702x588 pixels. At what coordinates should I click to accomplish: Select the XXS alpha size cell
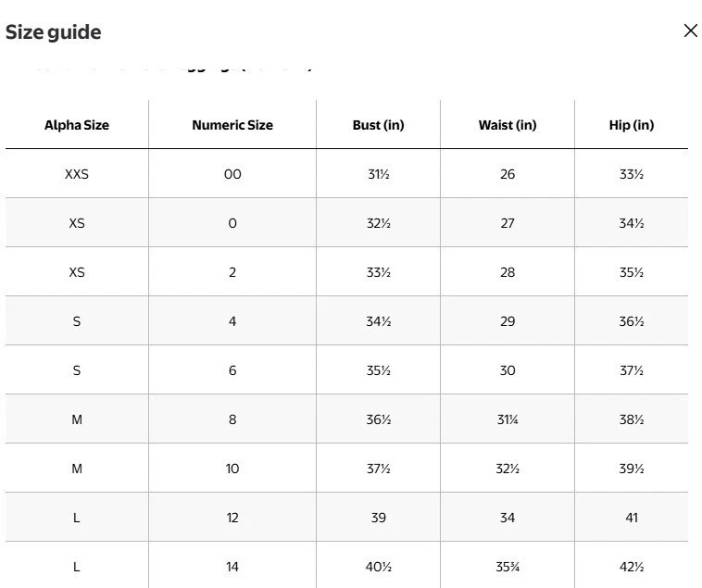77,174
